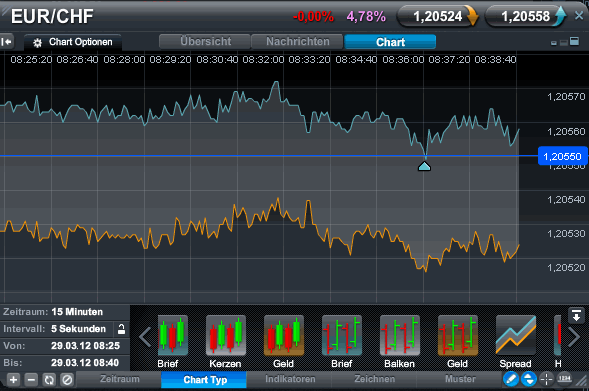Select the Balken bar chart type
The image size is (589, 391).
[400, 335]
